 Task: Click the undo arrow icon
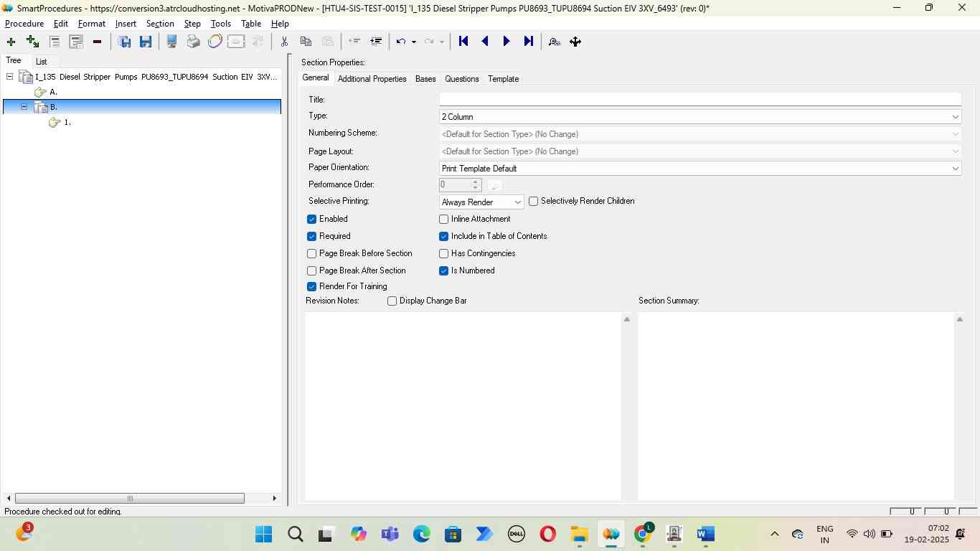point(401,42)
